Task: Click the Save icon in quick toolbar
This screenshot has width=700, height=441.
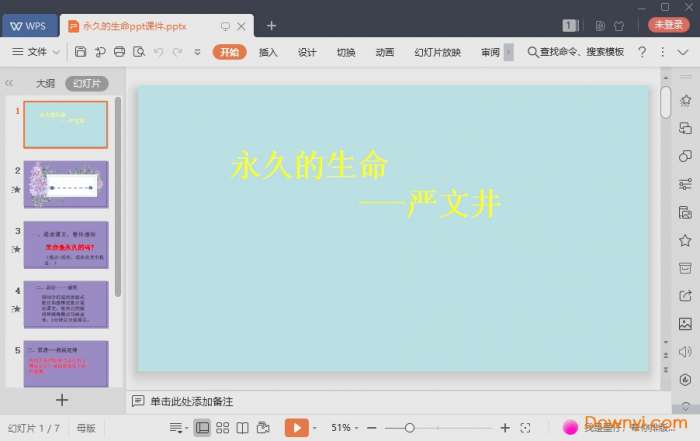Action: tap(81, 52)
